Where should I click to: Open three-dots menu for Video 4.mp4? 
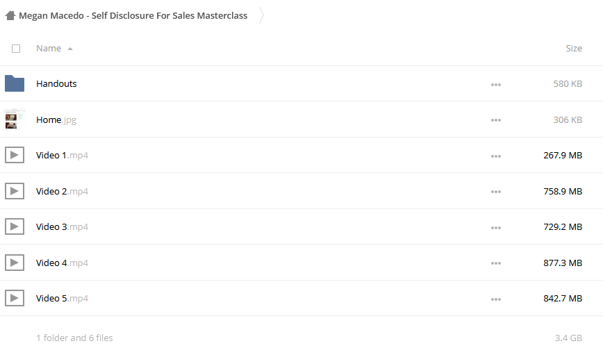pyautogui.click(x=496, y=263)
